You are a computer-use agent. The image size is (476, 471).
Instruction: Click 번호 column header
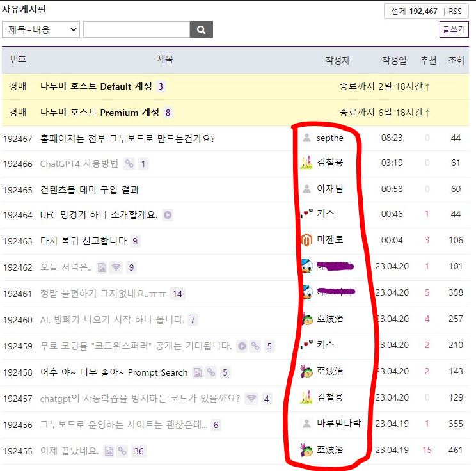point(18,60)
